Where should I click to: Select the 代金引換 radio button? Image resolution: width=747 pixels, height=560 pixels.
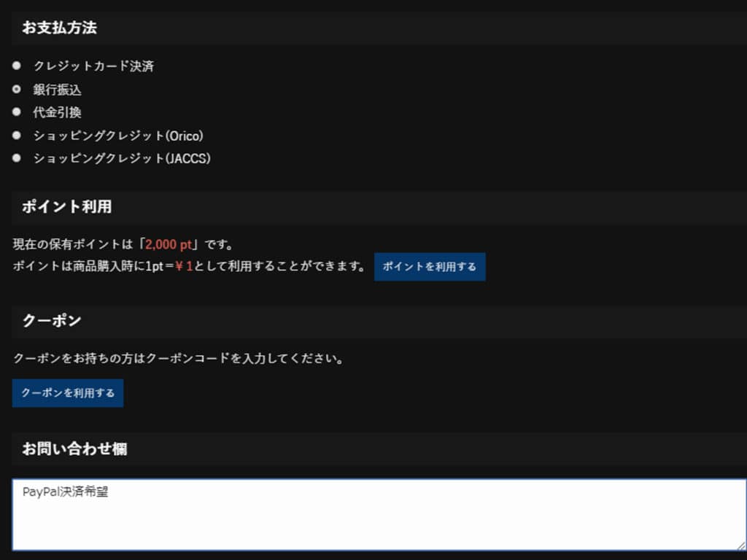coord(17,112)
